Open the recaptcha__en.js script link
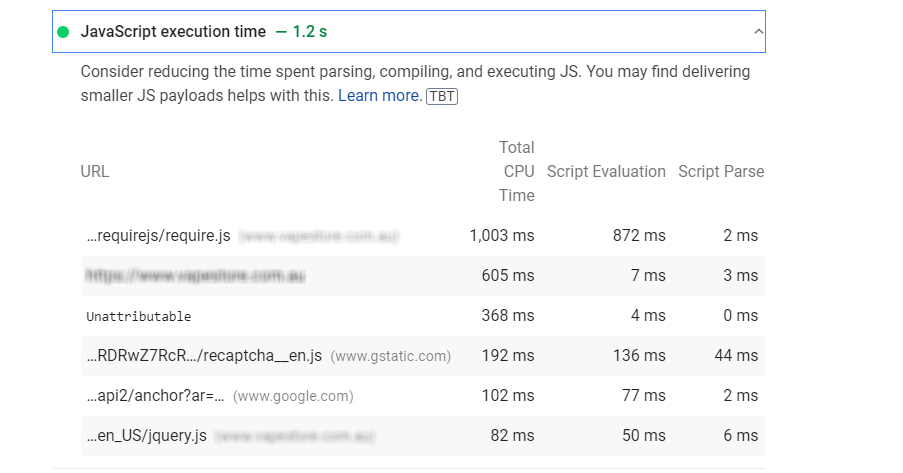Viewport: 903px width, 473px height. 204,356
